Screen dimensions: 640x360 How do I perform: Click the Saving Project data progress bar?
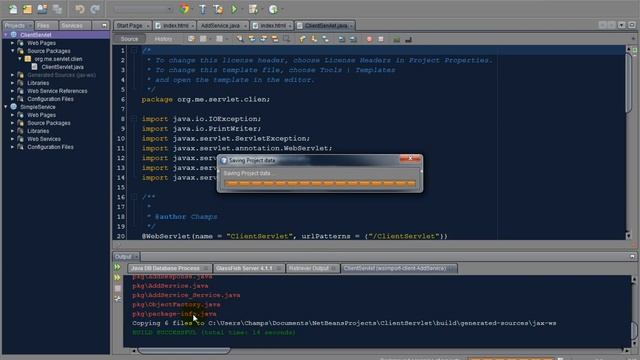pos(320,183)
